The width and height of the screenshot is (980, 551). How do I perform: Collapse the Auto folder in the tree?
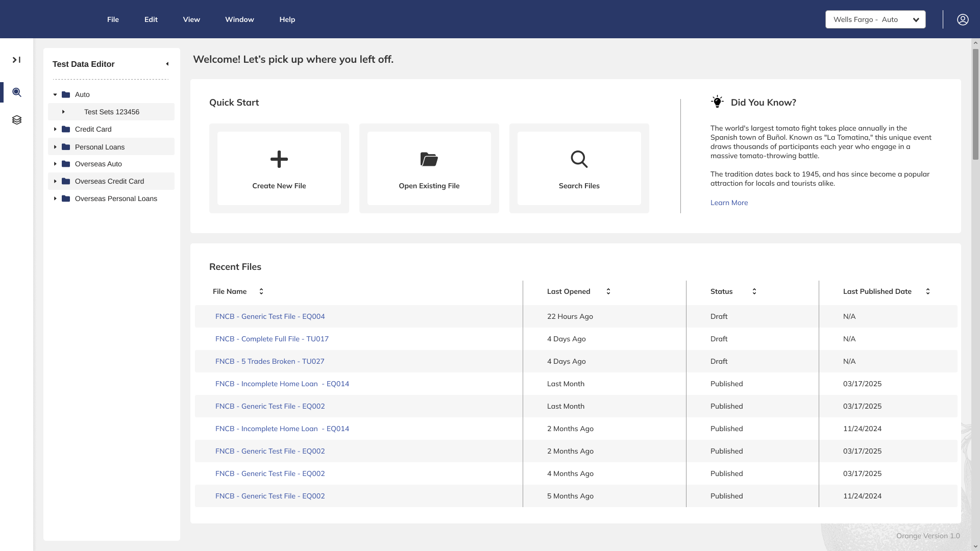pos(55,94)
